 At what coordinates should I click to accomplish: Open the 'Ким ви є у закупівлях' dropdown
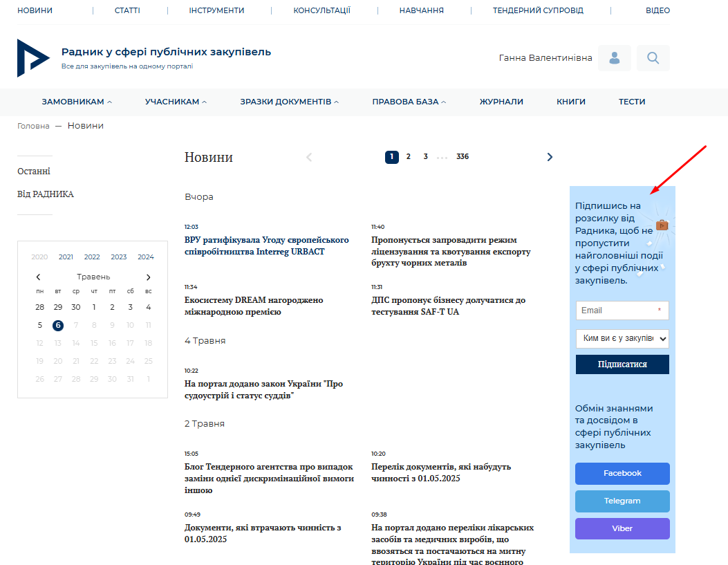tap(622, 338)
